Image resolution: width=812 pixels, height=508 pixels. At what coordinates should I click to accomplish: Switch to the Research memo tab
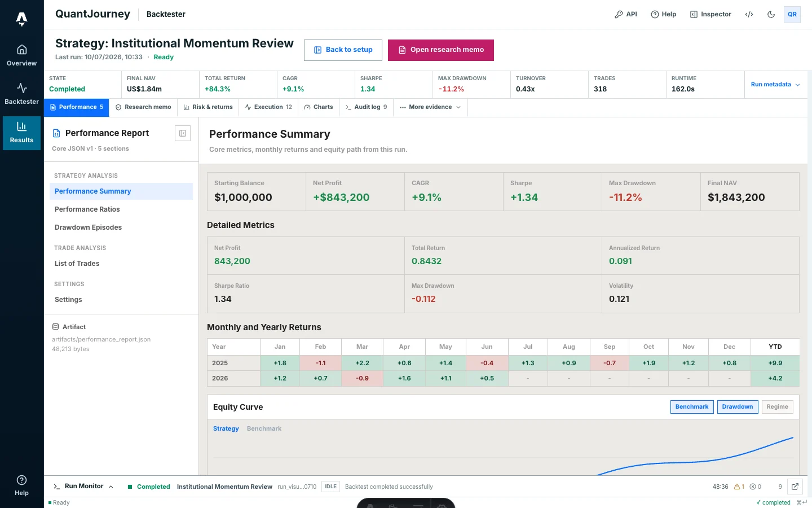pos(143,107)
